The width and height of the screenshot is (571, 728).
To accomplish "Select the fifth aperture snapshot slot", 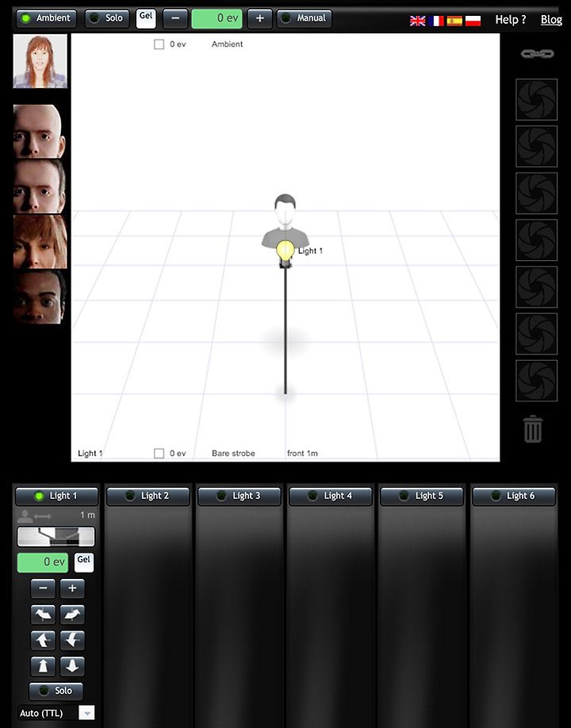I will tap(537, 287).
